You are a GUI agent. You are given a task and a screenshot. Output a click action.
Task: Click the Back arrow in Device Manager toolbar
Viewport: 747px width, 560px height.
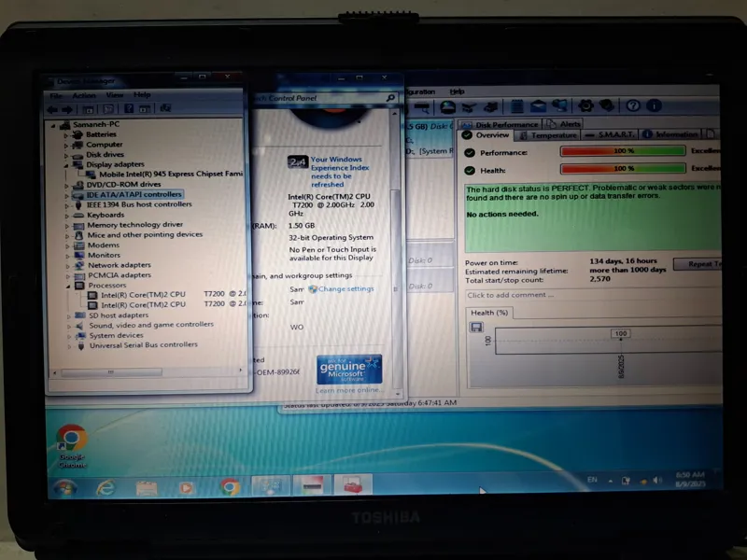(x=52, y=109)
